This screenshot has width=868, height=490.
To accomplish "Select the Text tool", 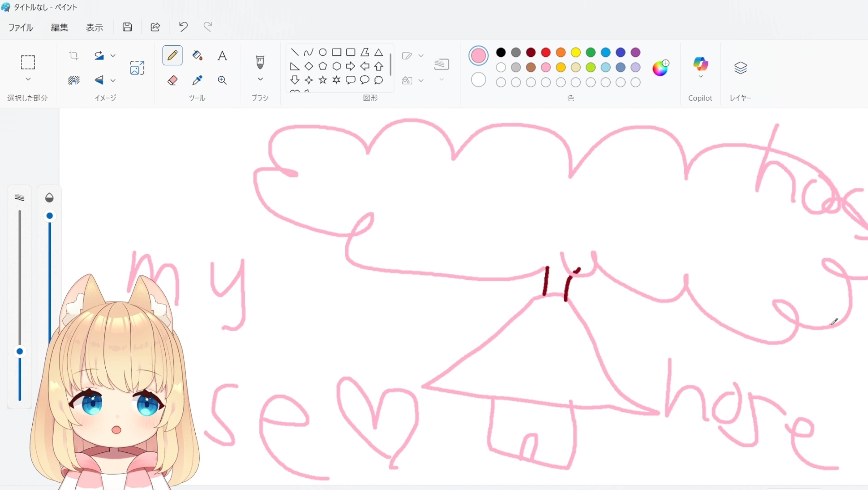I will click(222, 55).
